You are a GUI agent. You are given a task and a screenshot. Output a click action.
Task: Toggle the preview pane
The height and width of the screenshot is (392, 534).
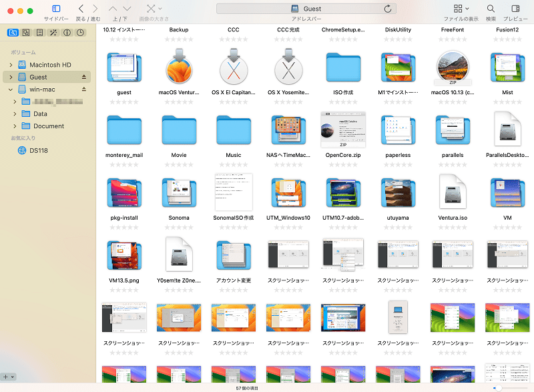515,9
